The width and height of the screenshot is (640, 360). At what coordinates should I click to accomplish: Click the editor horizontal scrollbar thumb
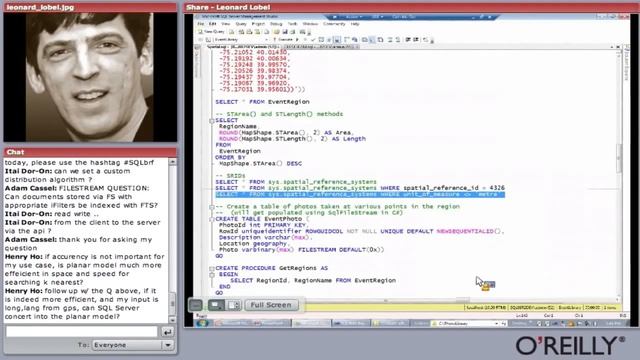(386, 300)
